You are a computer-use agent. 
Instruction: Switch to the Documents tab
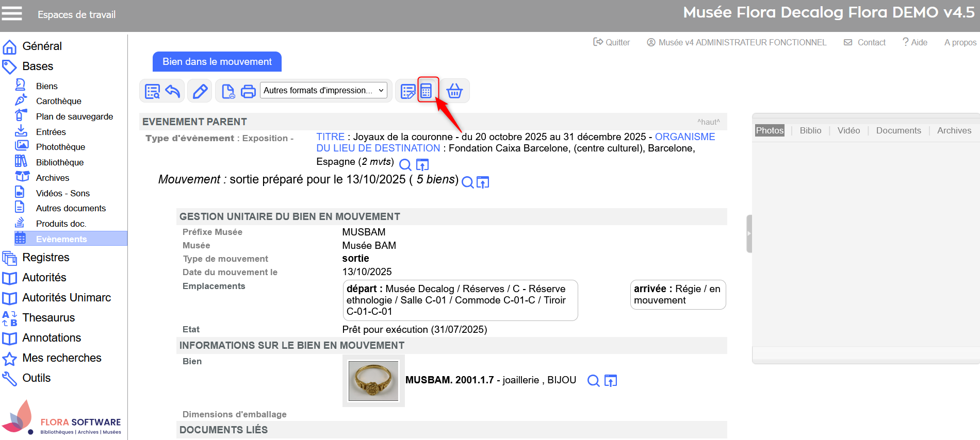tap(898, 130)
